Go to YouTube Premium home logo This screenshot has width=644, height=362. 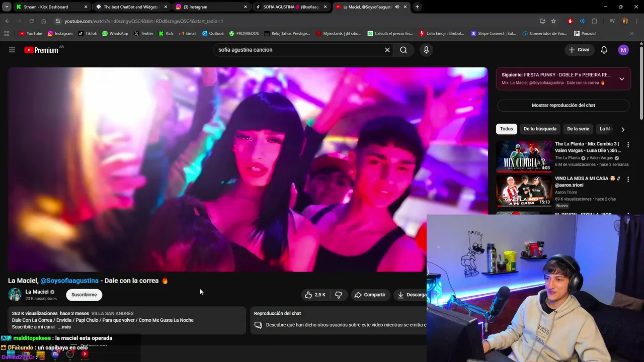41,50
